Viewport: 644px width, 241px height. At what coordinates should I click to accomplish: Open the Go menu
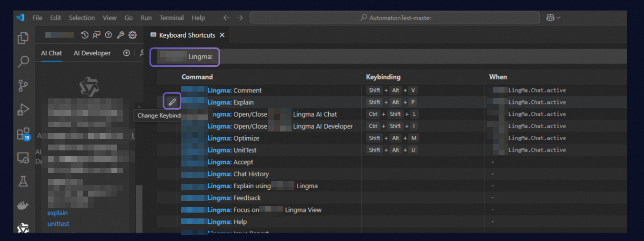[x=128, y=18]
